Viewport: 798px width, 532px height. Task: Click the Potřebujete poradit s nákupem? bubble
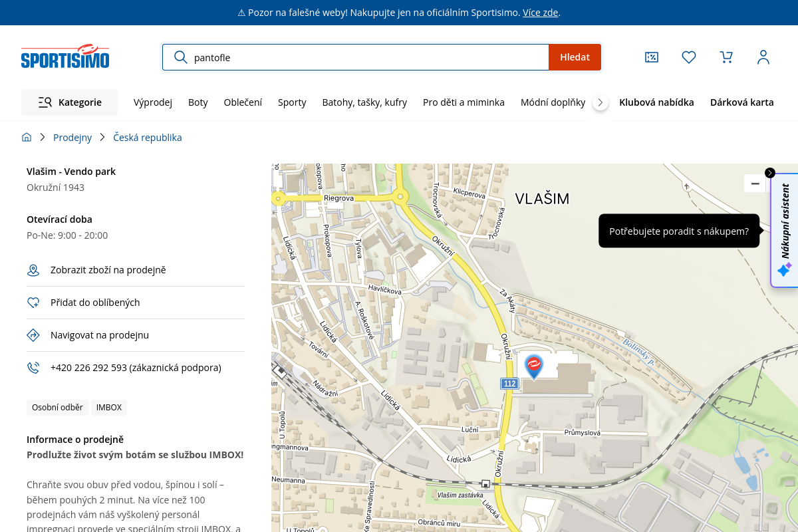point(679,231)
